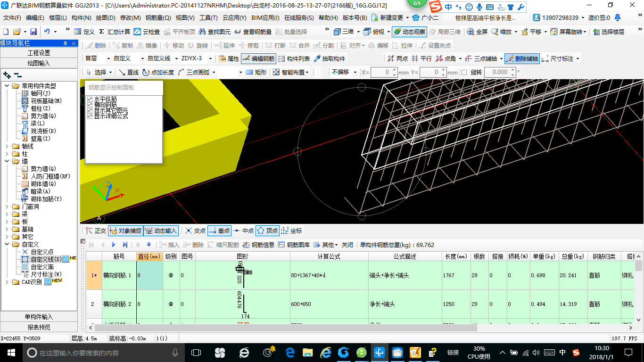Click the taskbar search box
The image size is (644, 362).
pyautogui.click(x=103, y=352)
